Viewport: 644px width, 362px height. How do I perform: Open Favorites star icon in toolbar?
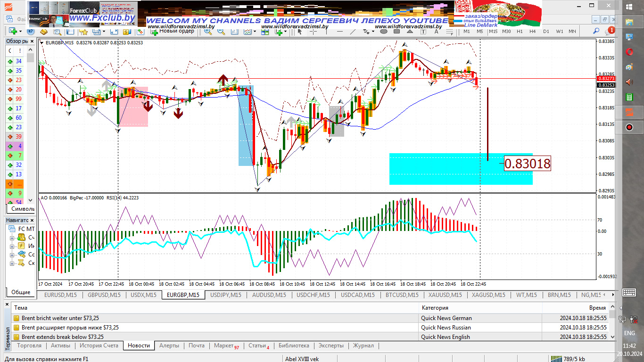83,31
